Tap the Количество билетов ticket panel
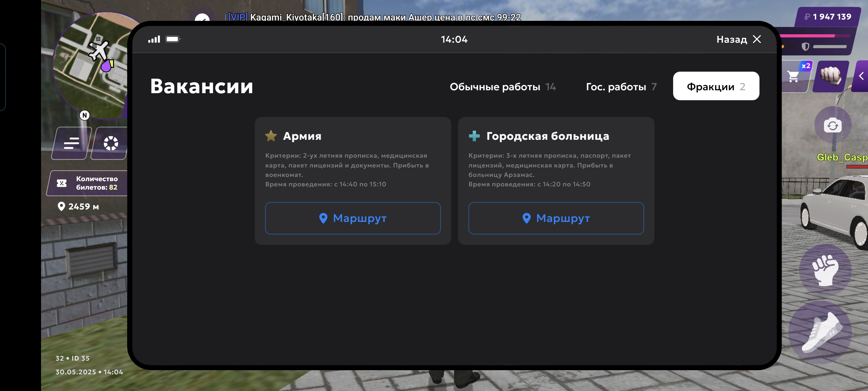The image size is (868, 391). click(88, 183)
